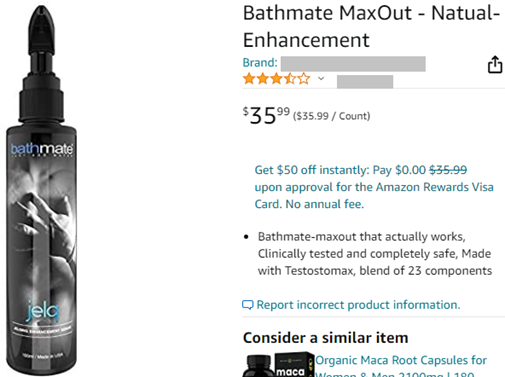505x377 pixels.
Task: Click the Report incorrect product information link
Action: coord(358,305)
